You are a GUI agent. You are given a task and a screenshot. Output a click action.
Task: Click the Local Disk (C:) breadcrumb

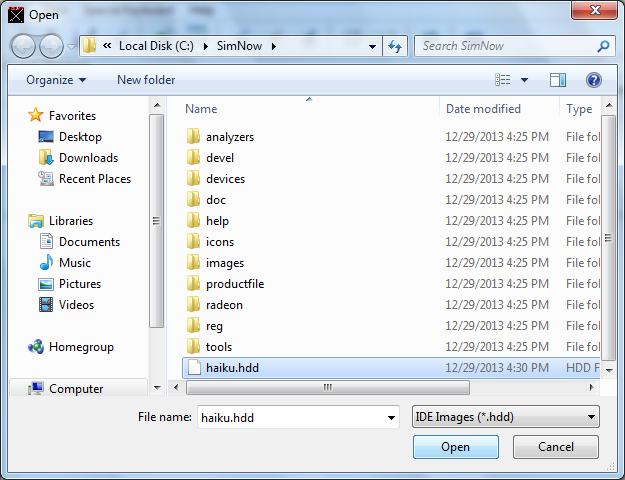click(156, 46)
